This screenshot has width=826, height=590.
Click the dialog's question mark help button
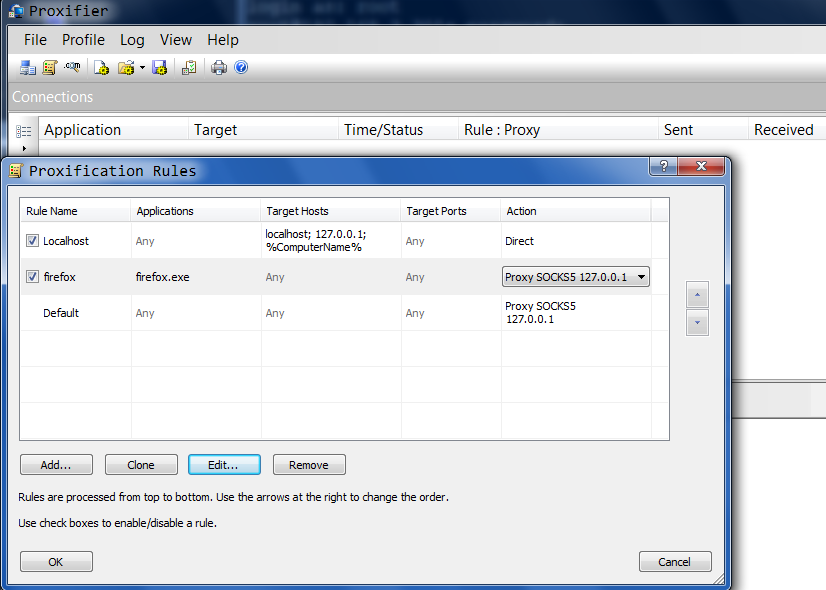pyautogui.click(x=664, y=166)
